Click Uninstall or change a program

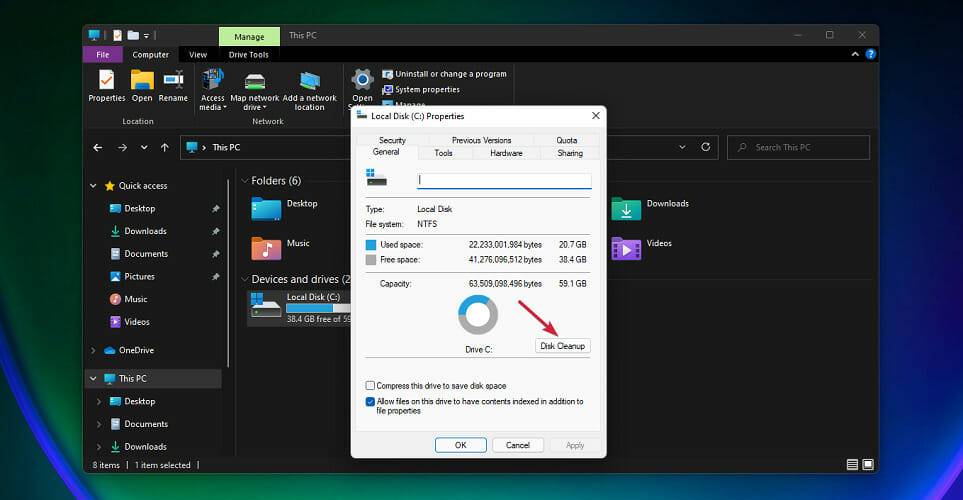[445, 74]
